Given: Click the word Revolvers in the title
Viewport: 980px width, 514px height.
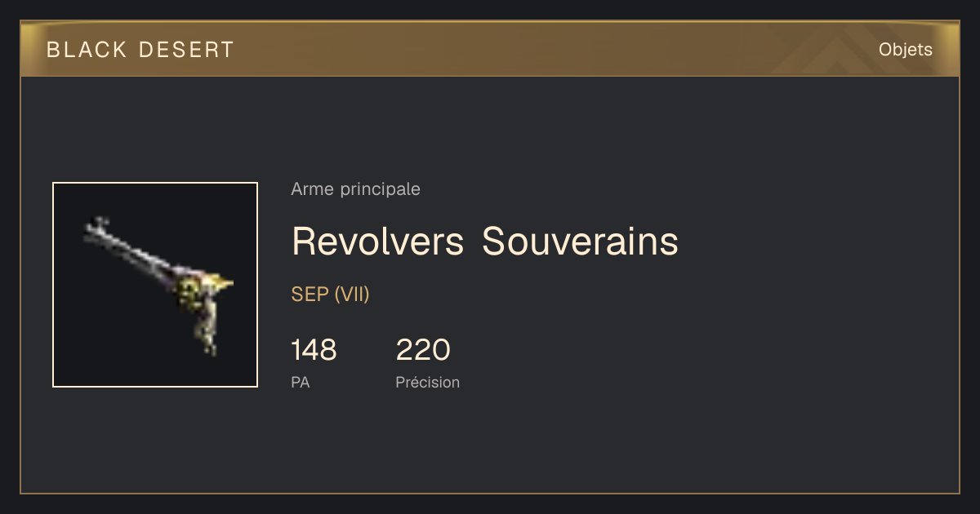Looking at the screenshot, I should coord(378,241).
